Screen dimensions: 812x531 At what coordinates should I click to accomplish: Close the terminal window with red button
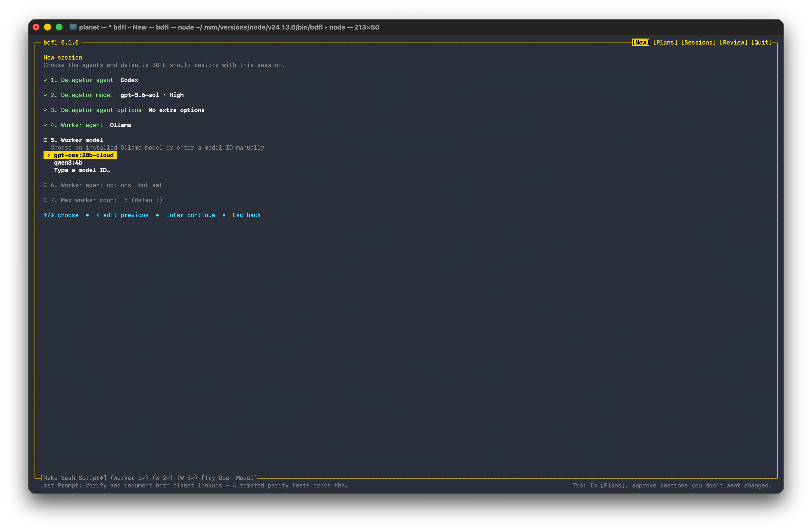tap(36, 27)
